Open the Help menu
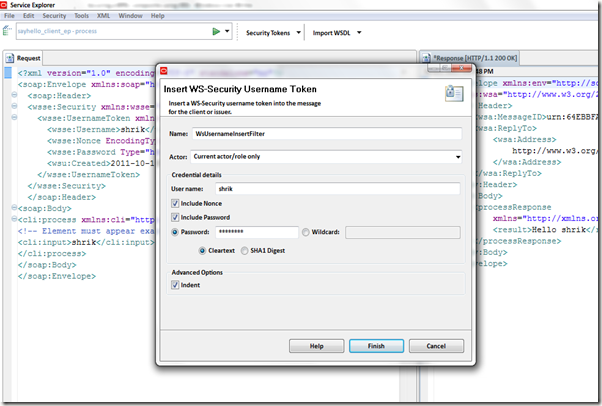This screenshot has width=602, height=406. tap(157, 16)
